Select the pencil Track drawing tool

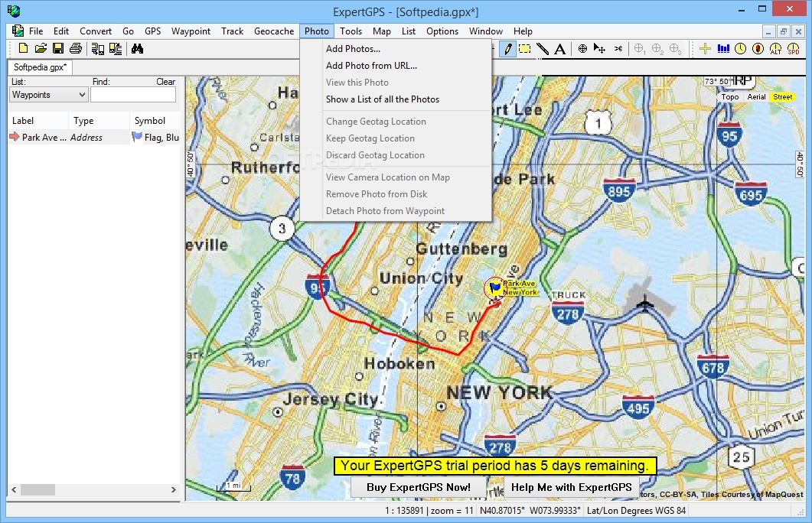(x=507, y=49)
